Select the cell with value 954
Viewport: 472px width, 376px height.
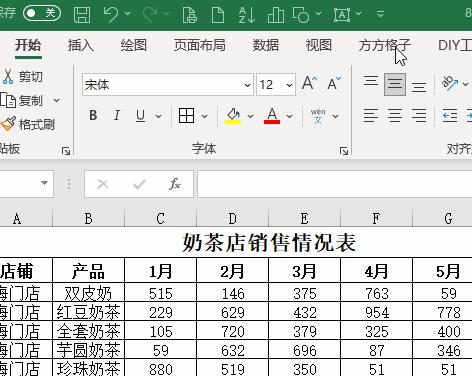click(377, 312)
